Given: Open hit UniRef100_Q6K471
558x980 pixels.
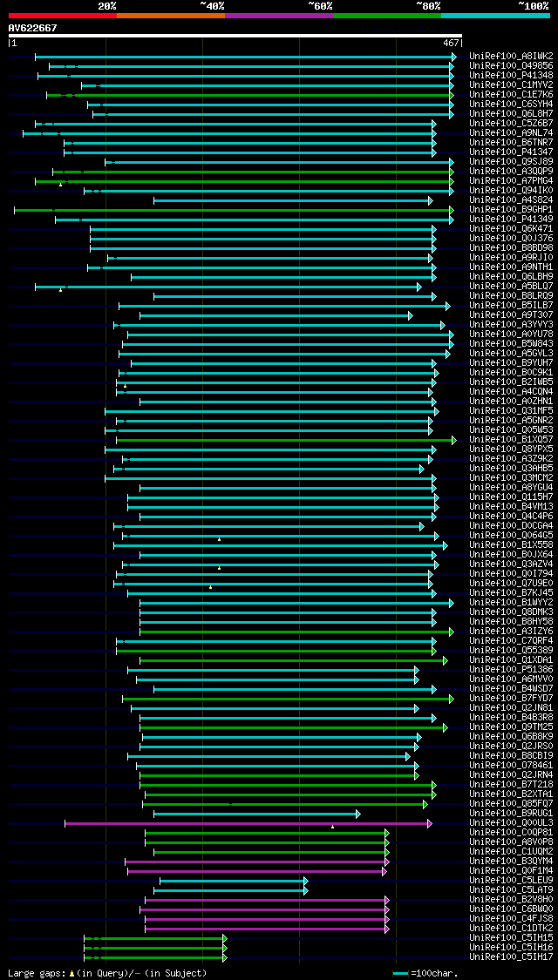Looking at the screenshot, I should 511,229.
